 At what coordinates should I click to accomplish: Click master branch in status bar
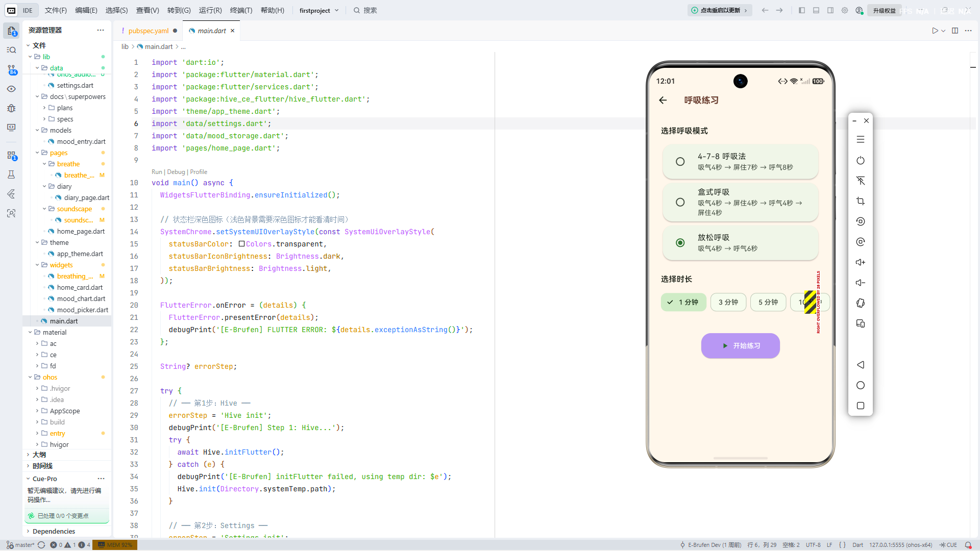(x=20, y=545)
